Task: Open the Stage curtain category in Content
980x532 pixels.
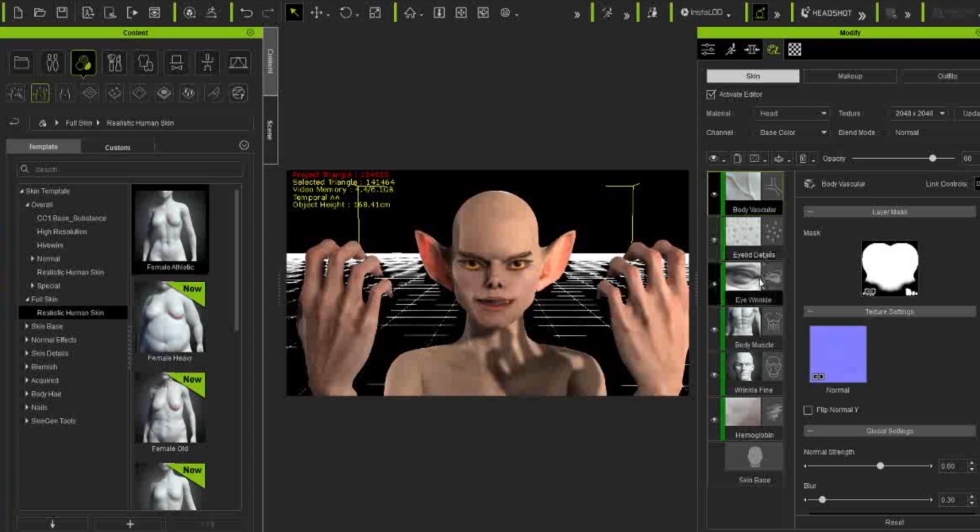Action: tap(239, 63)
